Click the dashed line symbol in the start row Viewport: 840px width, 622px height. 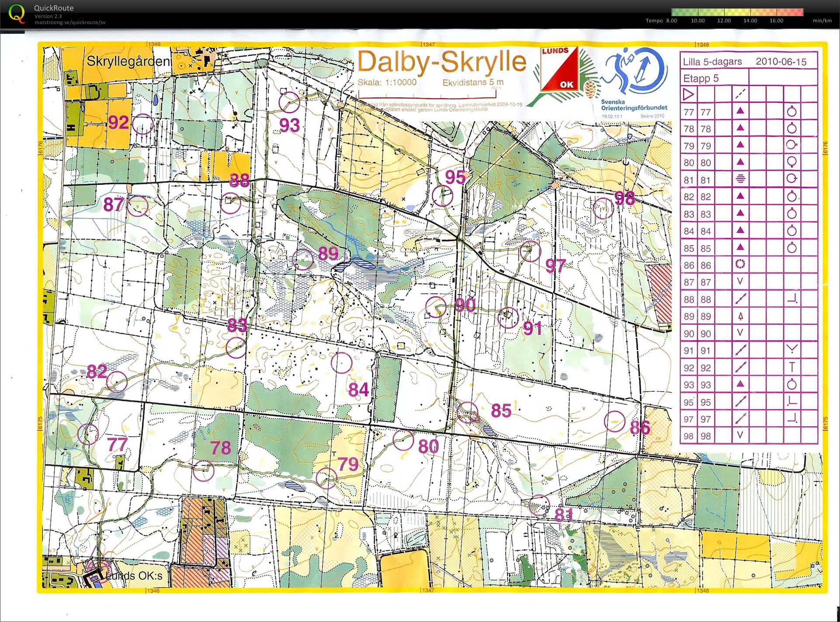tap(740, 94)
